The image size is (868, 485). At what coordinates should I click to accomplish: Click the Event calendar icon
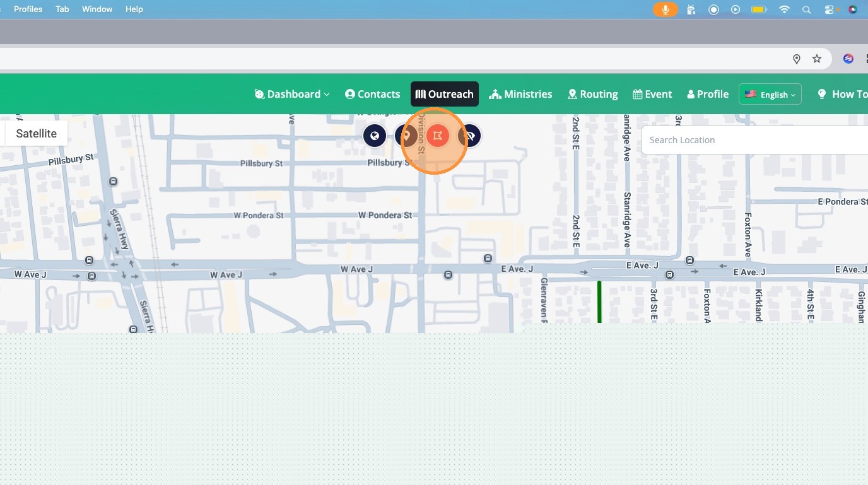(x=638, y=94)
